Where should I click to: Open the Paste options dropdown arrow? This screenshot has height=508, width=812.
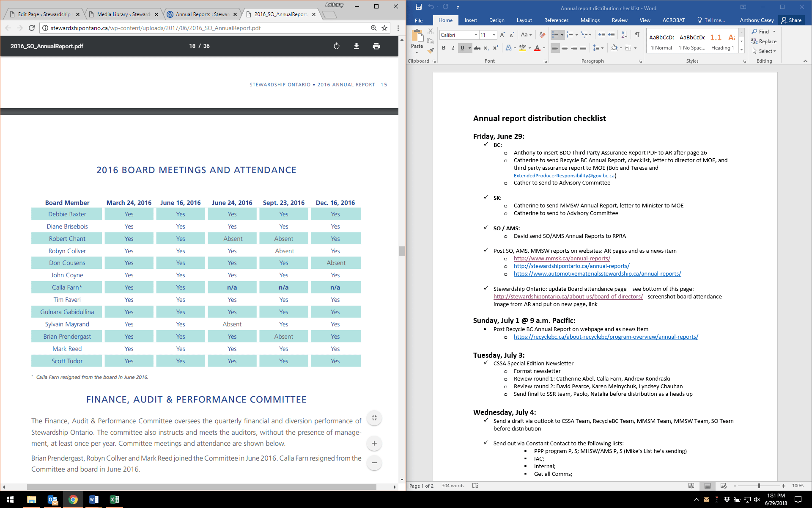coord(417,53)
